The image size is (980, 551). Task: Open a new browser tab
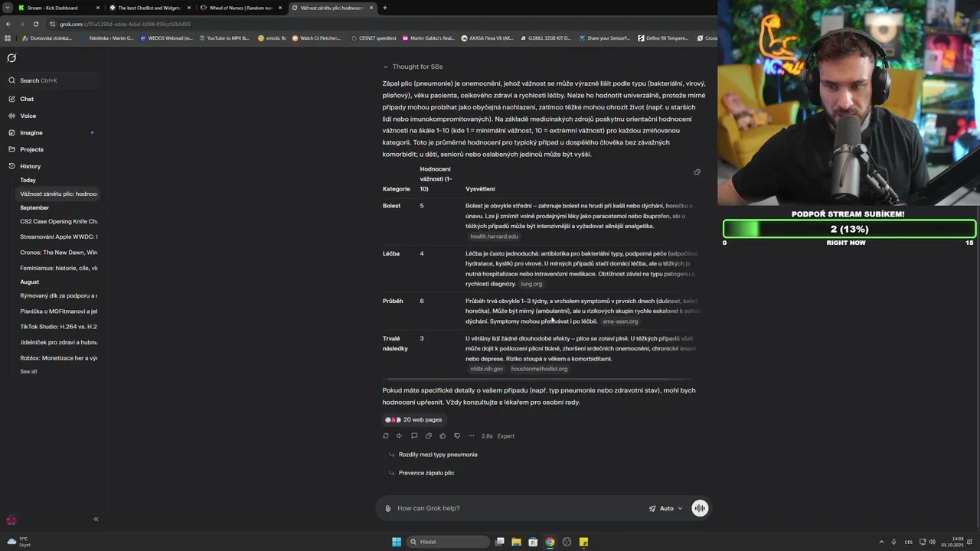[384, 8]
